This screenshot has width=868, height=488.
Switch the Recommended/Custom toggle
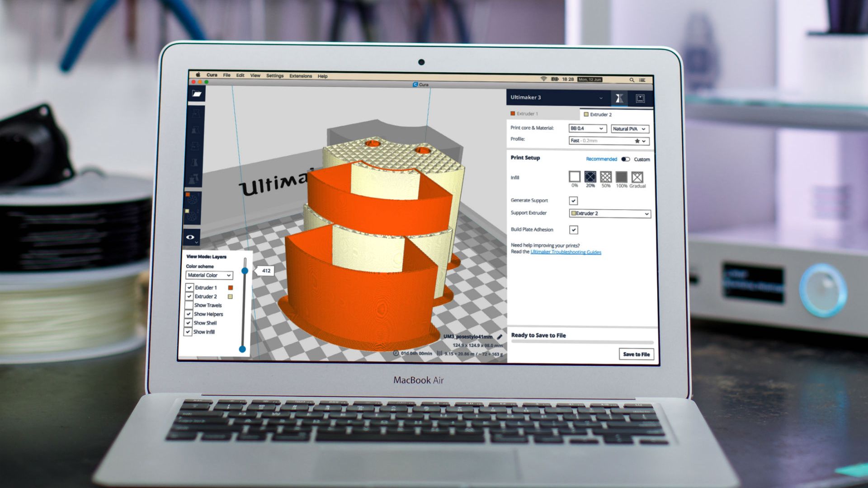click(626, 160)
